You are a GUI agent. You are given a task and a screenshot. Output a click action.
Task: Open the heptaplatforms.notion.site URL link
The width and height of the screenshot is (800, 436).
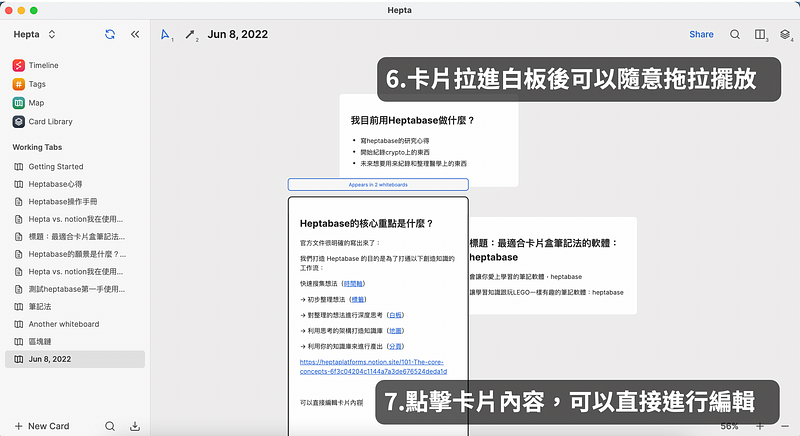click(373, 367)
